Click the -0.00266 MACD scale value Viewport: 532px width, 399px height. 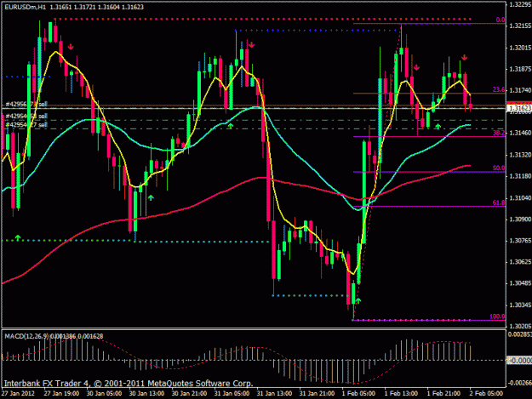click(519, 383)
